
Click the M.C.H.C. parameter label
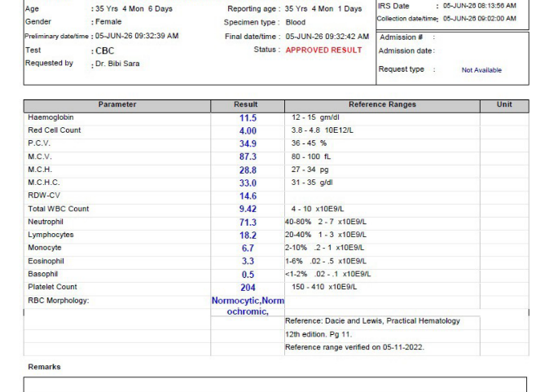tap(44, 183)
